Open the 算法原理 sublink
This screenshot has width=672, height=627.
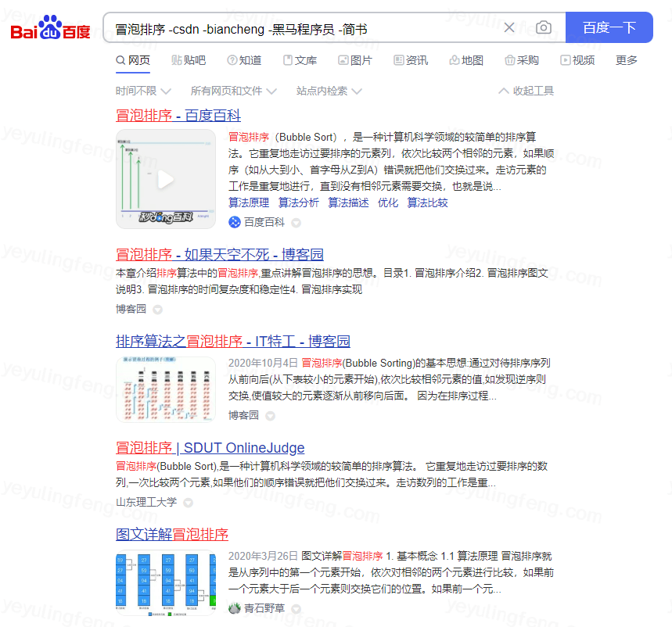pyautogui.click(x=249, y=202)
